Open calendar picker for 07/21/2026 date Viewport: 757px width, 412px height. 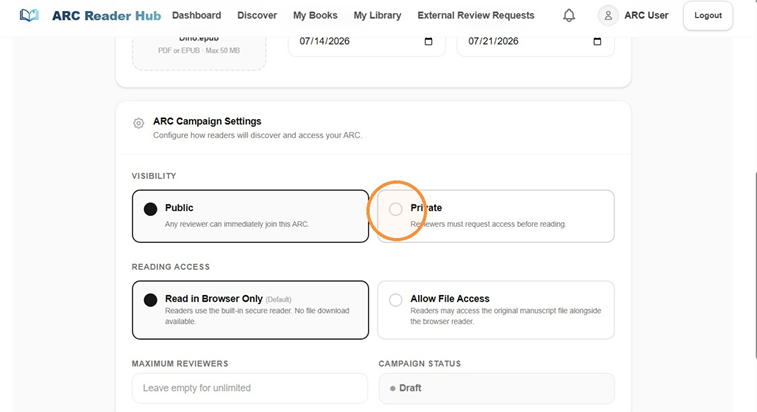[597, 41]
